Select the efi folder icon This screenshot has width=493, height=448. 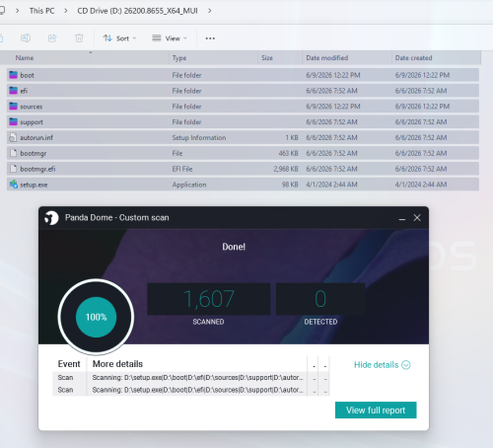(13, 91)
